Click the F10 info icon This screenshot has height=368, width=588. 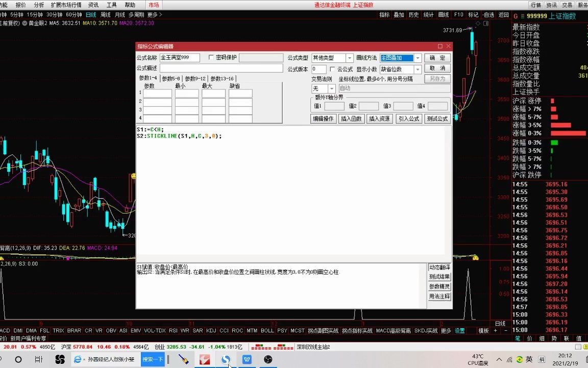458,16
